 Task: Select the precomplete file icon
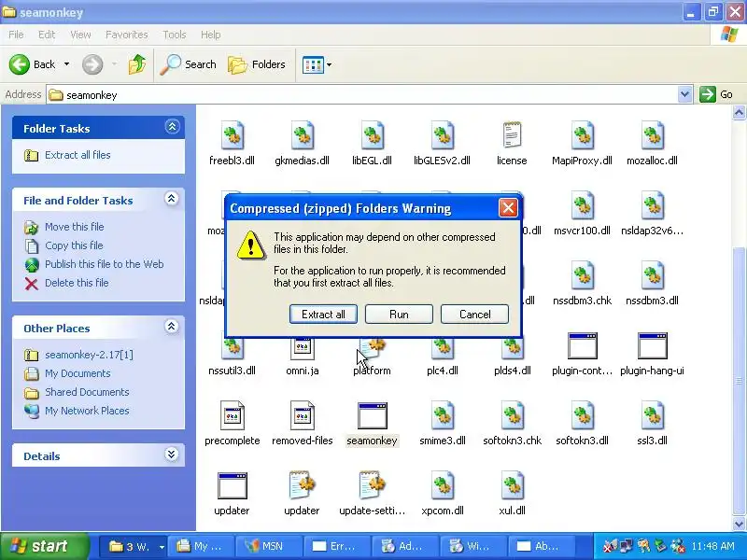[x=232, y=415]
